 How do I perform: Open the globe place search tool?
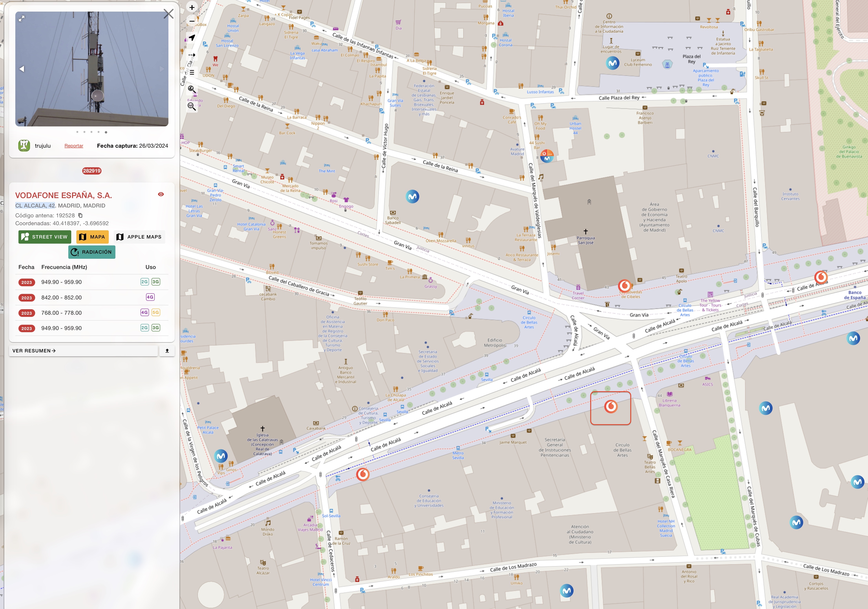coord(192,90)
